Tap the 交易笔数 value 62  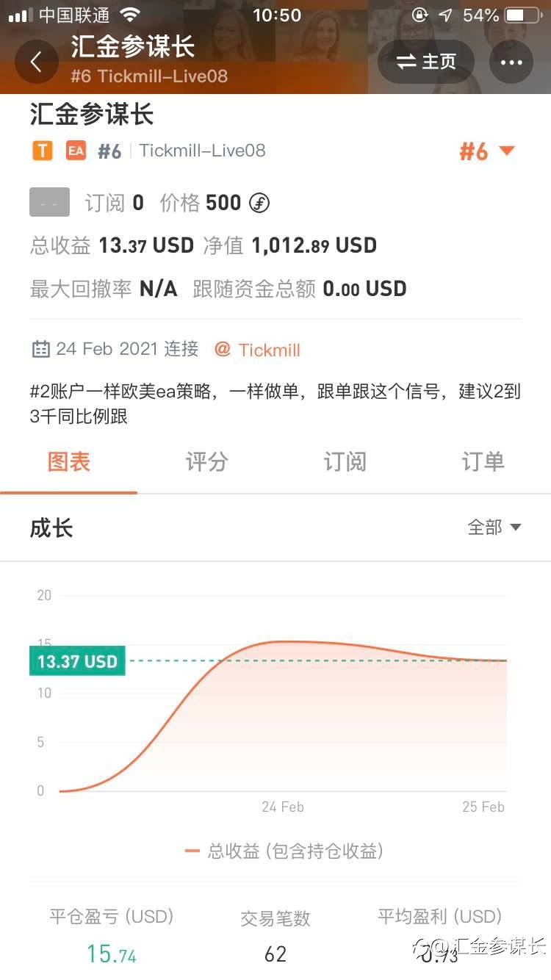(x=275, y=954)
